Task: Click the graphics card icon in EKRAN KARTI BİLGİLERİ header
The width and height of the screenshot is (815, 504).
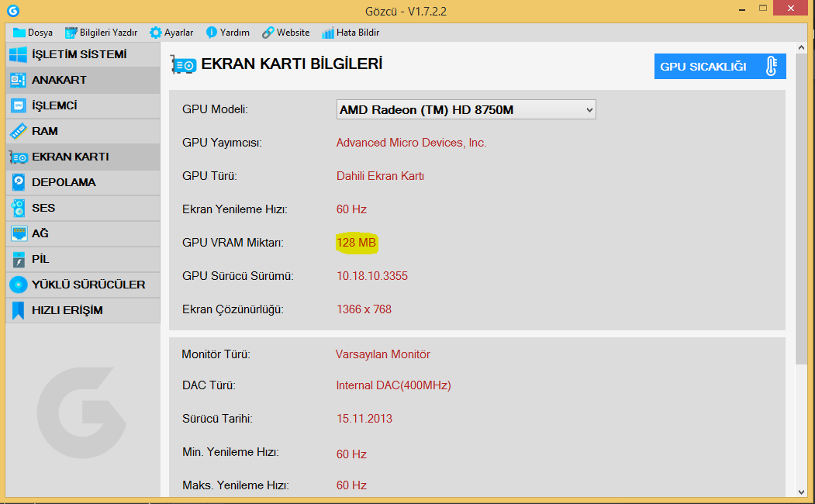Action: (184, 65)
